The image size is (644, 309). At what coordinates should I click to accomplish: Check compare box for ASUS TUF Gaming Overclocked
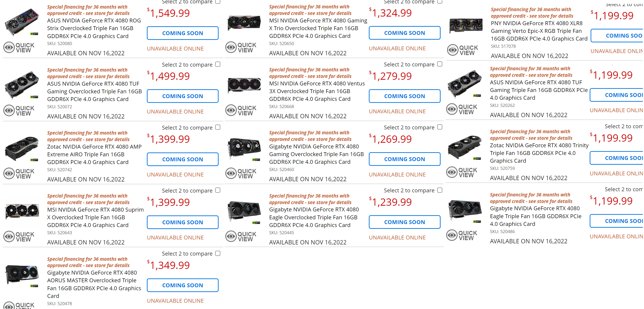(x=218, y=64)
